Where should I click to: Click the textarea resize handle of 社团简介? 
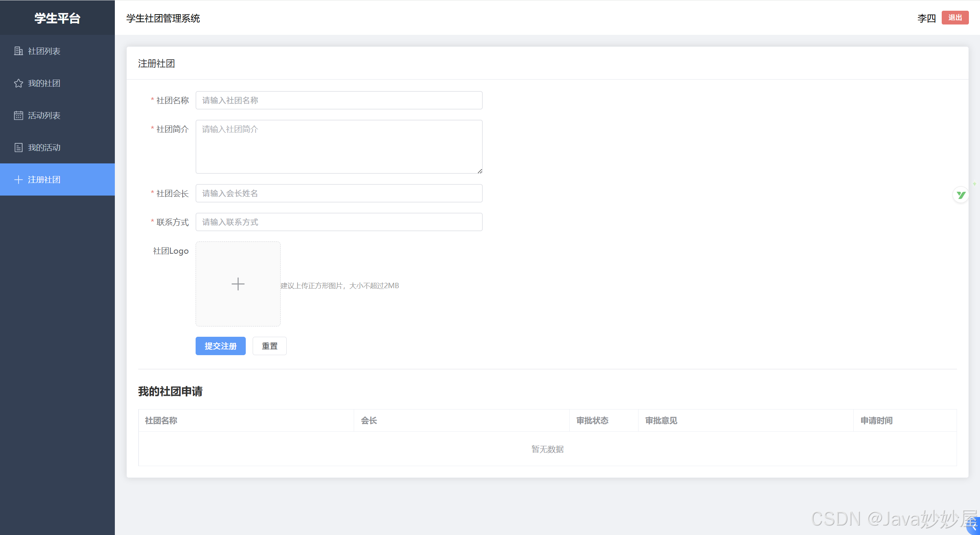click(480, 171)
